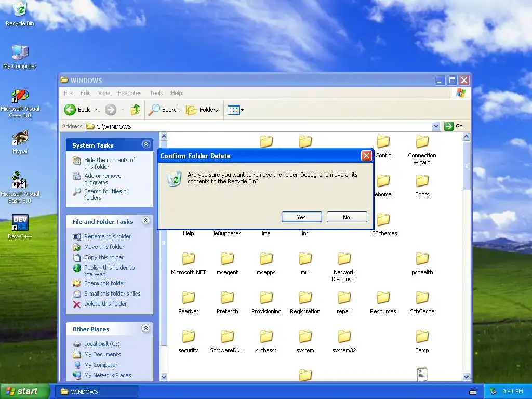Select the PeerNet folder icon
This screenshot has width=532, height=399.
coord(188,298)
